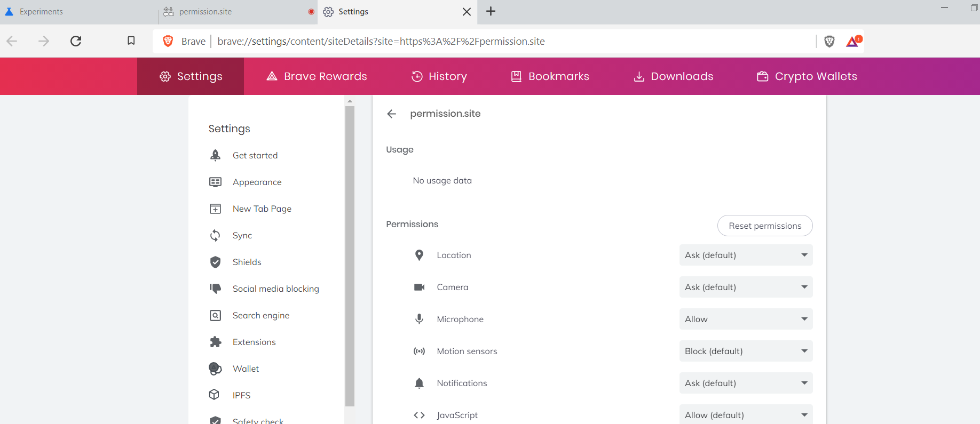Click the Motion sensors icon

click(419, 351)
